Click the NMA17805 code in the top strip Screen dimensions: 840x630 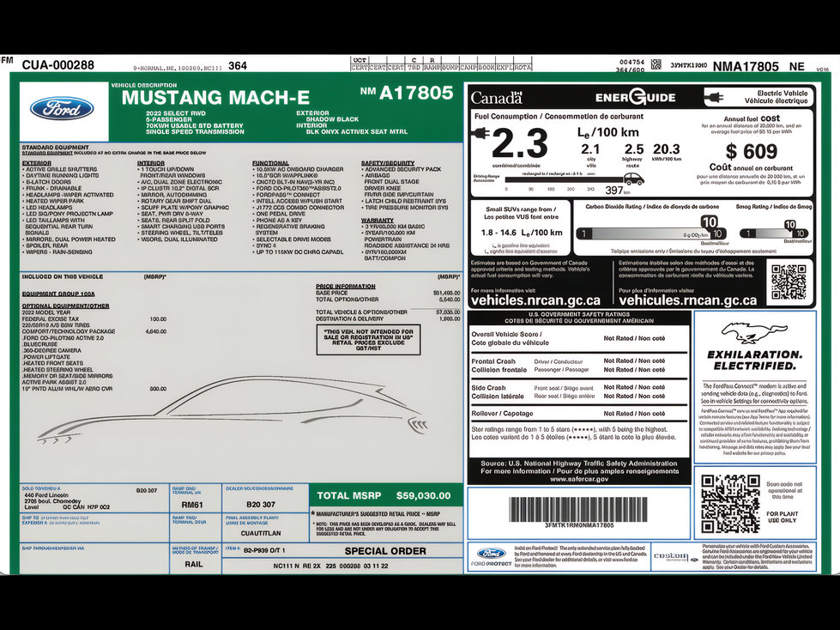click(x=745, y=66)
